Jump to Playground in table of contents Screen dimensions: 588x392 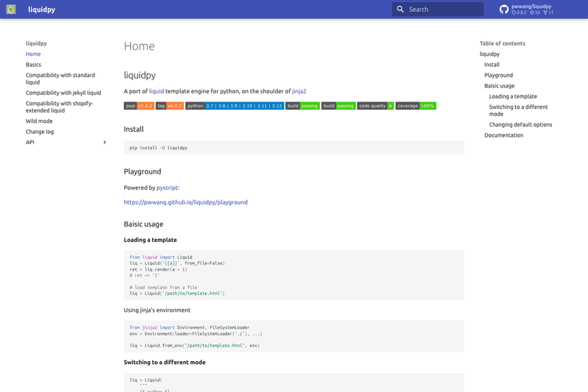coord(498,75)
